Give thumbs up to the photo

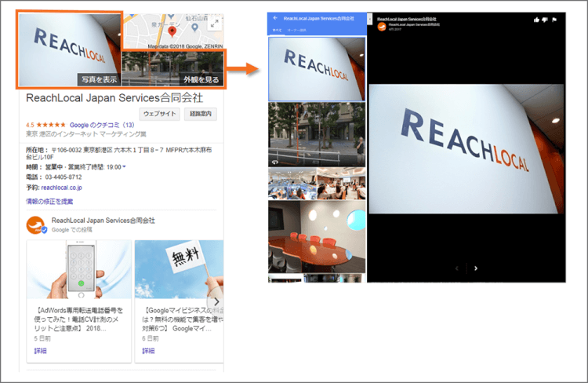coord(536,20)
